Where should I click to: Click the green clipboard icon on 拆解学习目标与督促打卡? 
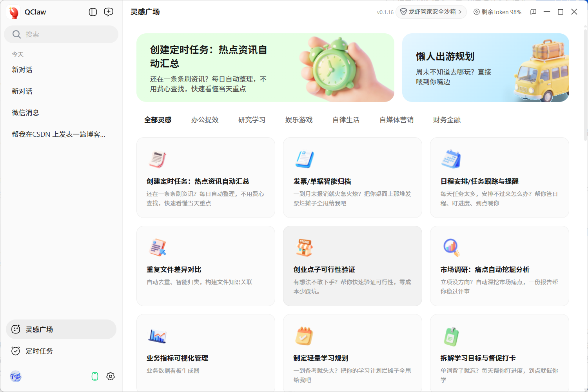coord(451,336)
